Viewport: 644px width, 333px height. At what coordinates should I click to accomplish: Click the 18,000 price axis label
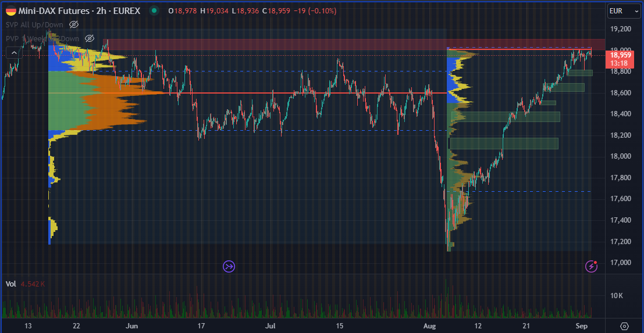621,156
